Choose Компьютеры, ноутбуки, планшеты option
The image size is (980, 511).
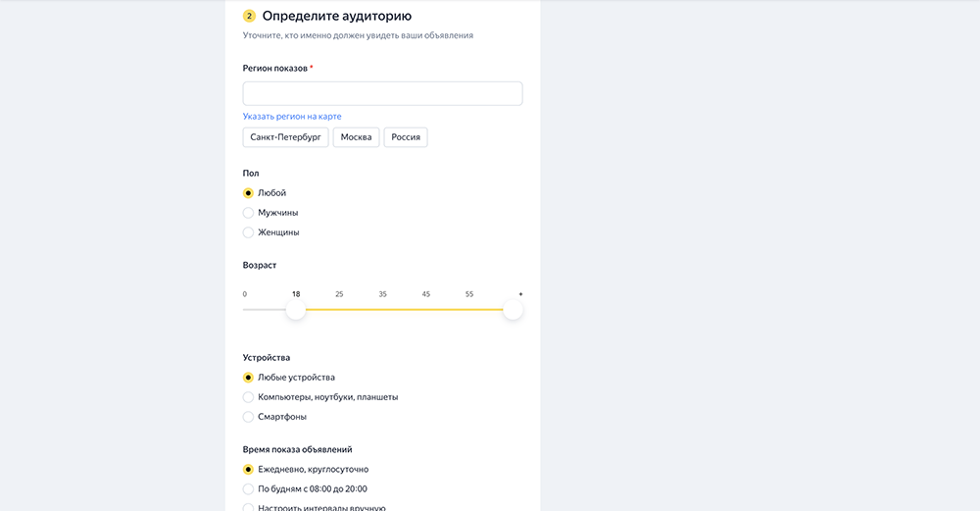tap(249, 397)
